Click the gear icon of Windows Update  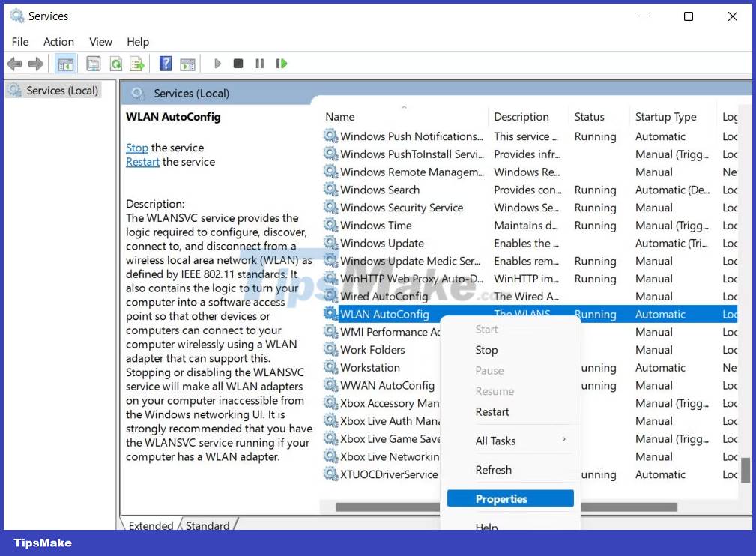(x=330, y=243)
